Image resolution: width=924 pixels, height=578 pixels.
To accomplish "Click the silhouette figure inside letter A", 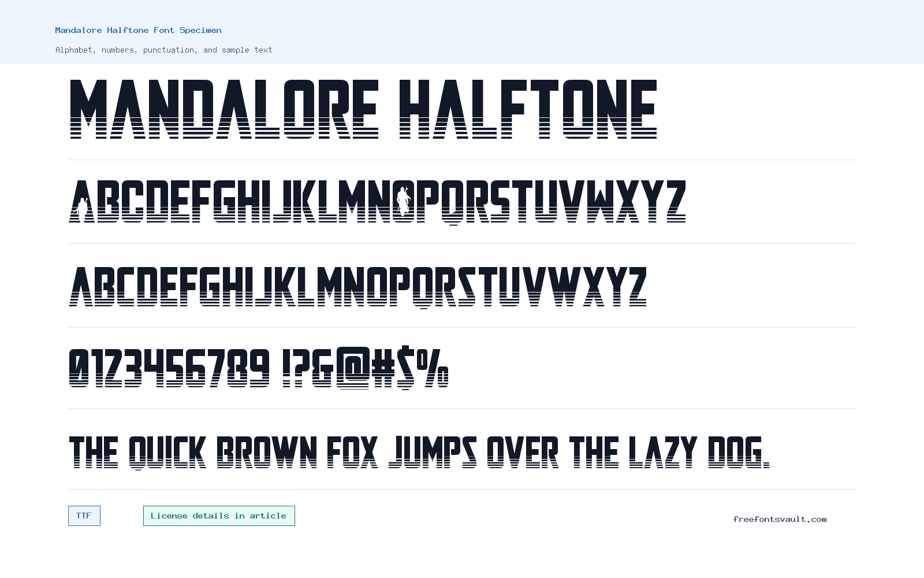I will click(x=82, y=210).
